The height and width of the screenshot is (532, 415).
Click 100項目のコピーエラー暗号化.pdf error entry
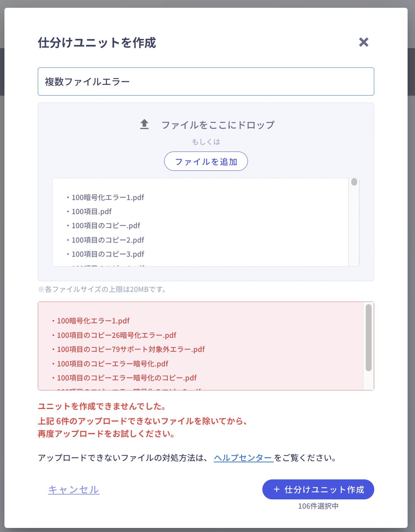pyautogui.click(x=112, y=364)
